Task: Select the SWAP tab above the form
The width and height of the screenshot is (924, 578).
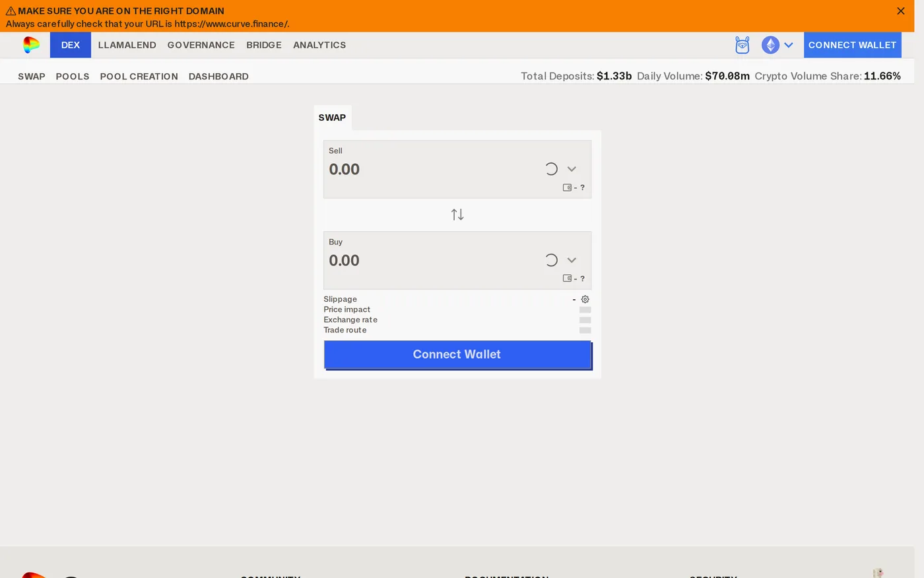Action: tap(332, 118)
